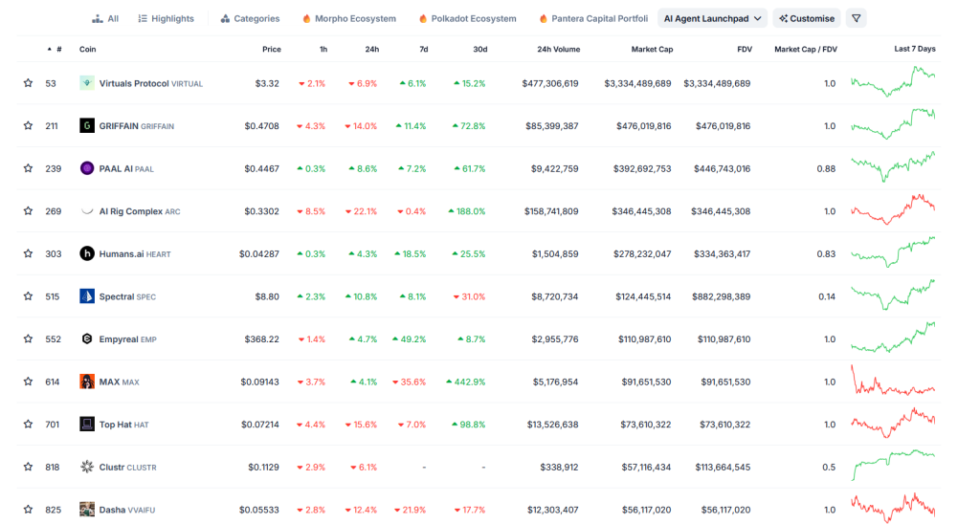The width and height of the screenshot is (980, 524).
Task: Toggle Top Hat favorite star
Action: (28, 425)
